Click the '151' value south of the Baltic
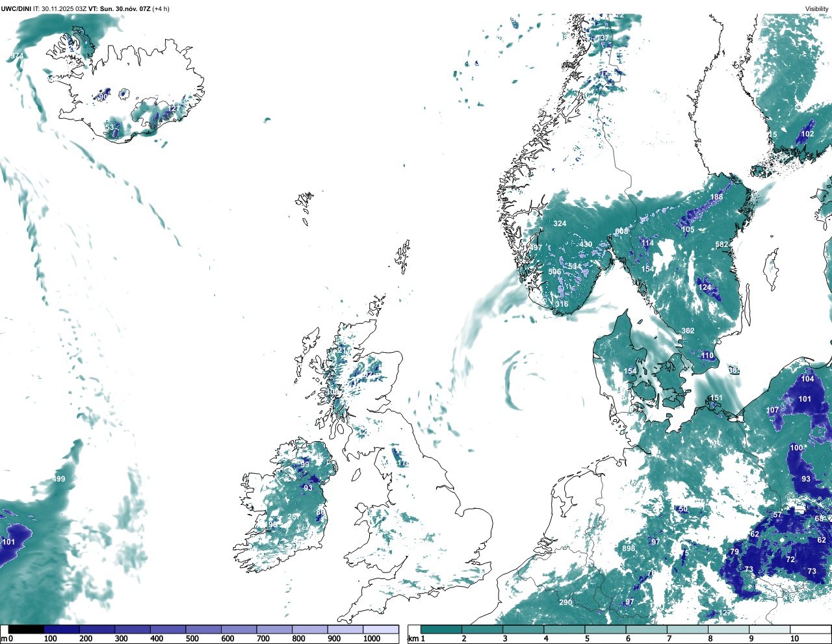832x644 pixels. tap(716, 398)
